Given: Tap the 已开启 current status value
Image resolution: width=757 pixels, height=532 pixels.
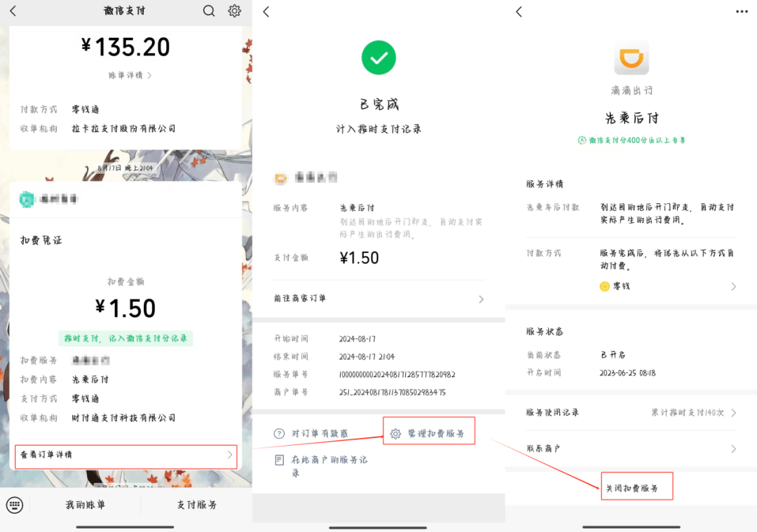Looking at the screenshot, I should pos(613,355).
